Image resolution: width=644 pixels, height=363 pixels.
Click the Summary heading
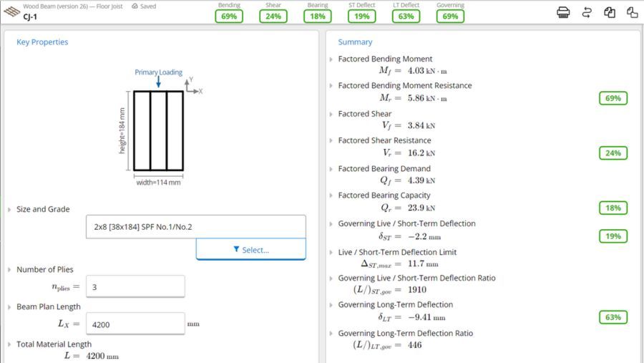355,42
